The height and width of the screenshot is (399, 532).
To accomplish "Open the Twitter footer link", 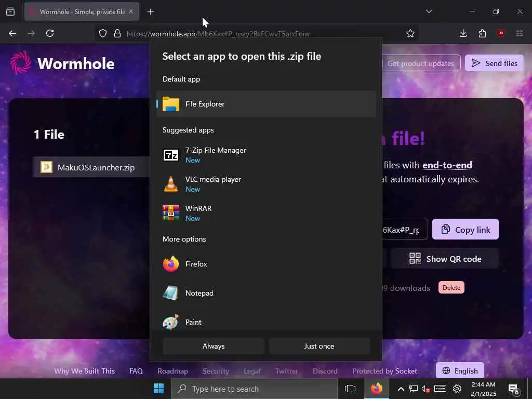I will point(287,371).
